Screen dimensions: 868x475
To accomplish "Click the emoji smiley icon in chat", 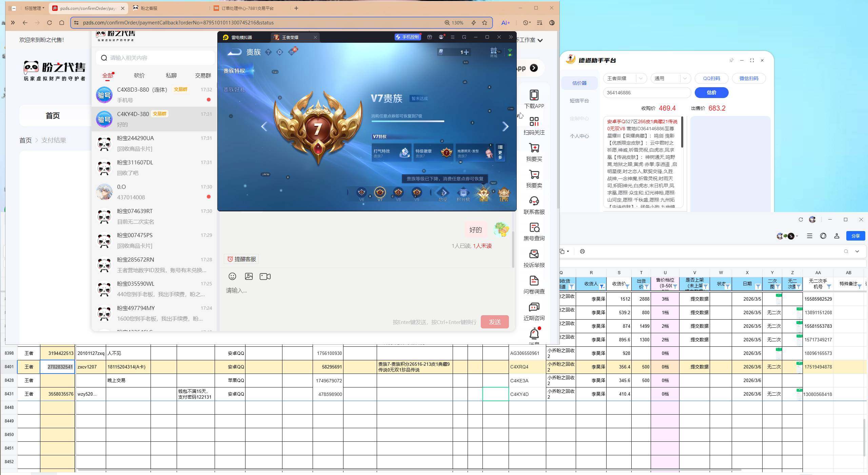I will 232,276.
